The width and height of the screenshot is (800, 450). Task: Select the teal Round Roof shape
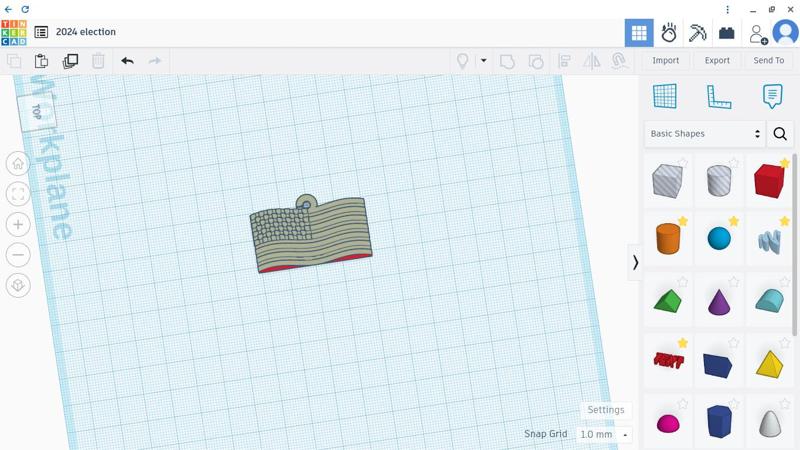coord(768,301)
